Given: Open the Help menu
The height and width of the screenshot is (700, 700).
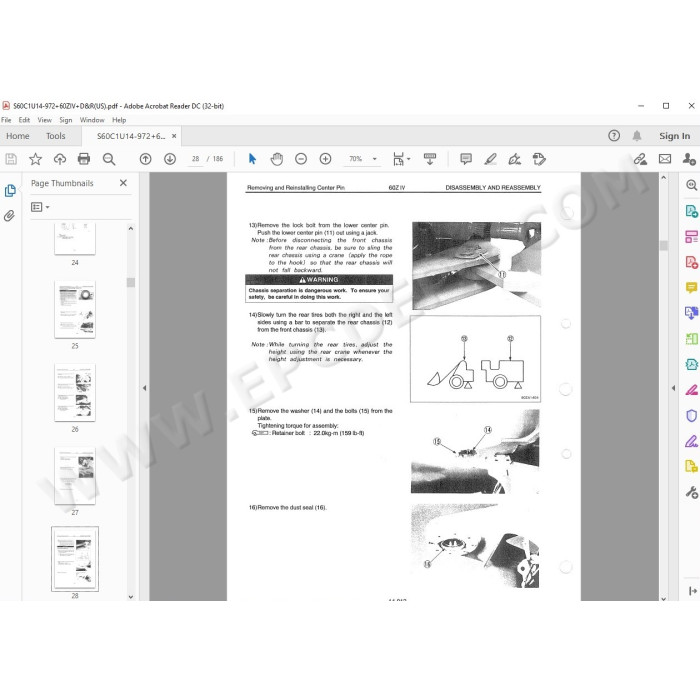Looking at the screenshot, I should click(119, 120).
